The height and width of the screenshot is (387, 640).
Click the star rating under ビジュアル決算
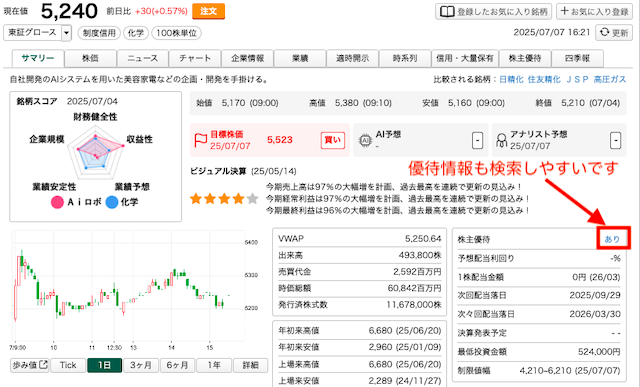(x=224, y=199)
